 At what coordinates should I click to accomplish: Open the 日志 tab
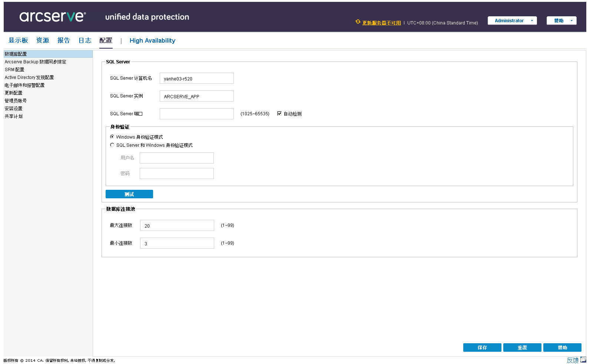(x=85, y=40)
